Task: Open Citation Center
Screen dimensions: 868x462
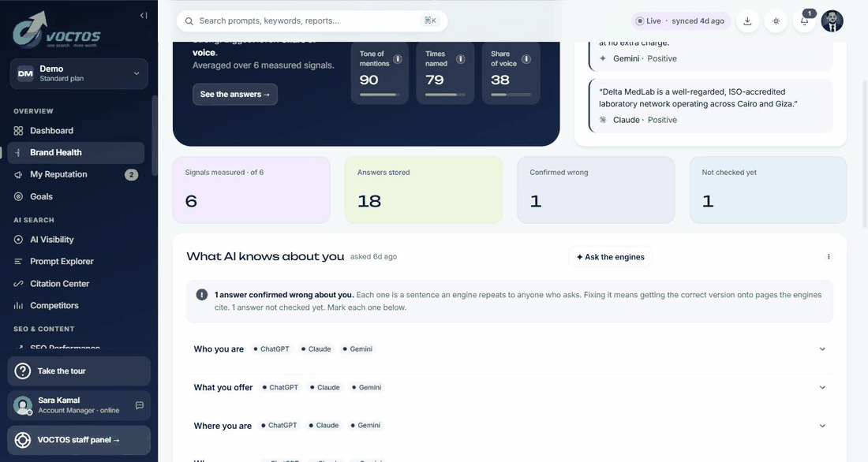Action: point(76,283)
